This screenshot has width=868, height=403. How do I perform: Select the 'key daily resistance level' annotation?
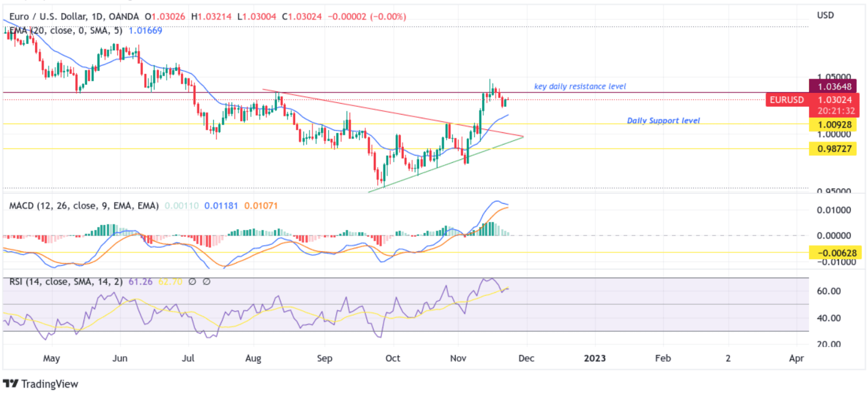point(580,86)
